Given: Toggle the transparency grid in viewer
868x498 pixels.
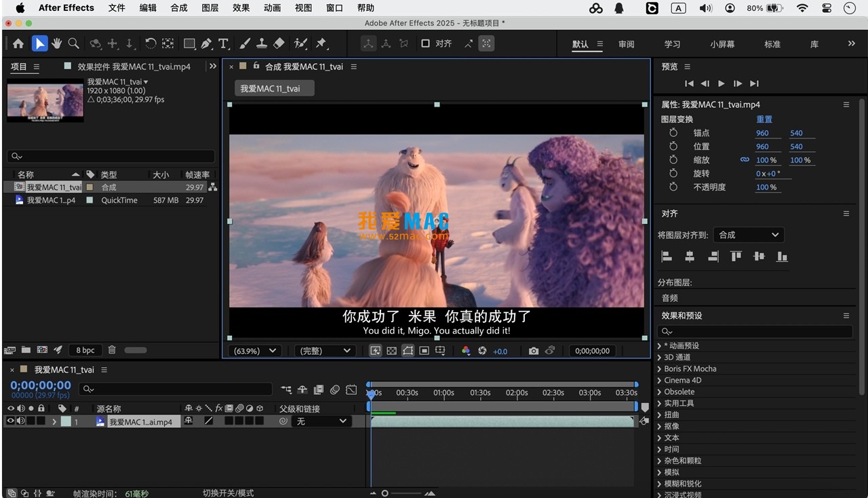Looking at the screenshot, I should coord(391,351).
